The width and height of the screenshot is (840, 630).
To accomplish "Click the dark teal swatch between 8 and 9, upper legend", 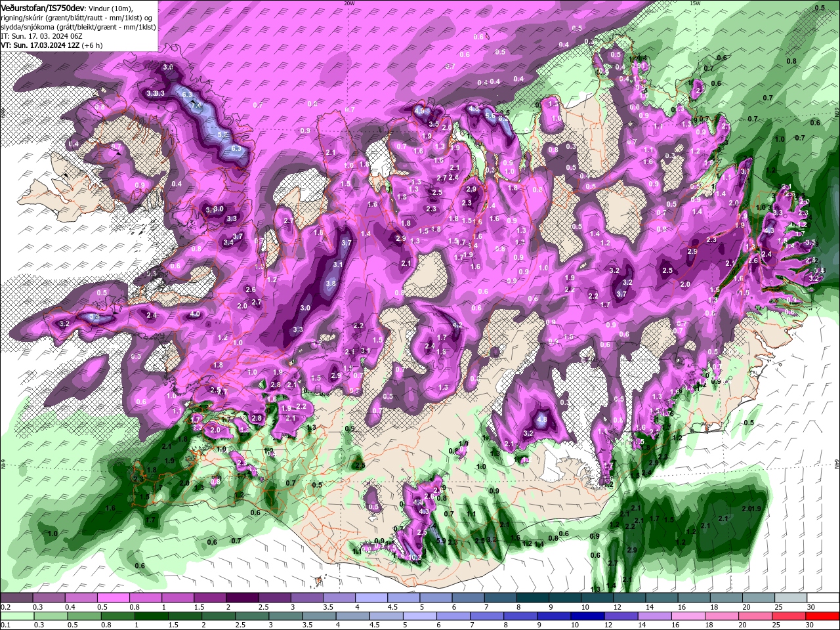I will tap(532, 598).
